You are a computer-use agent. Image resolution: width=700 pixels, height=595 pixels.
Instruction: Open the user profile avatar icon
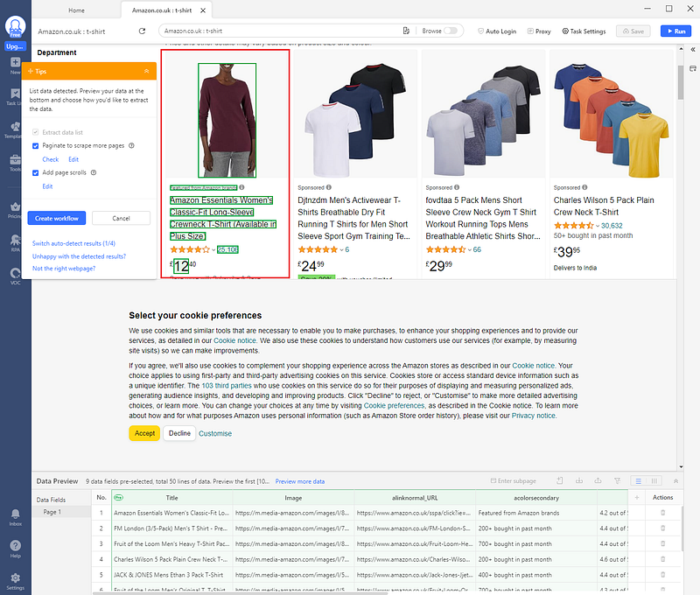pos(15,27)
